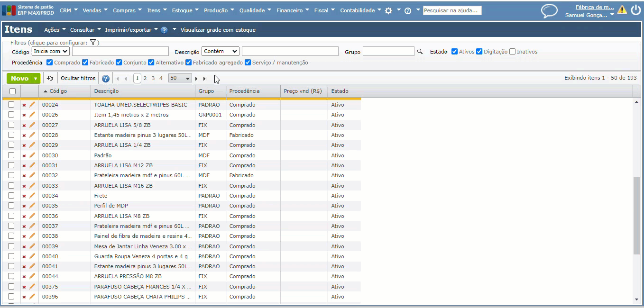
Task: Open the Descrição 'Contém' dropdown
Action: (221, 51)
